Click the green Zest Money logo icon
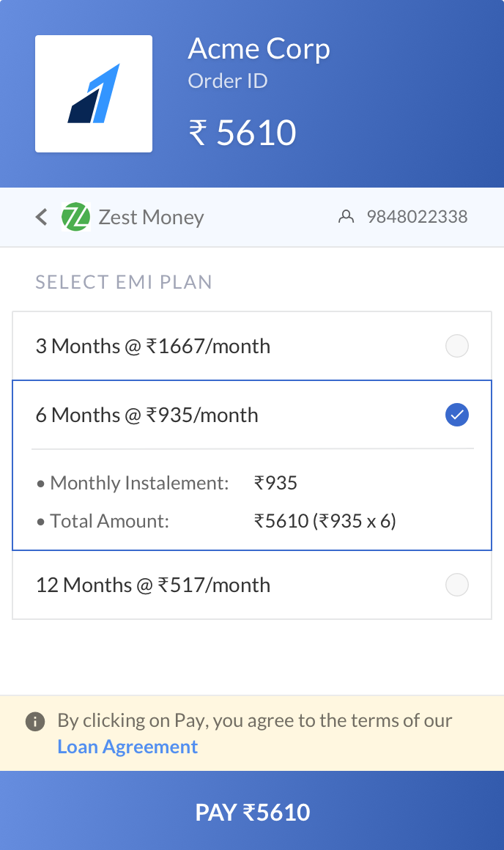Screen dimensions: 504x850 76,217
